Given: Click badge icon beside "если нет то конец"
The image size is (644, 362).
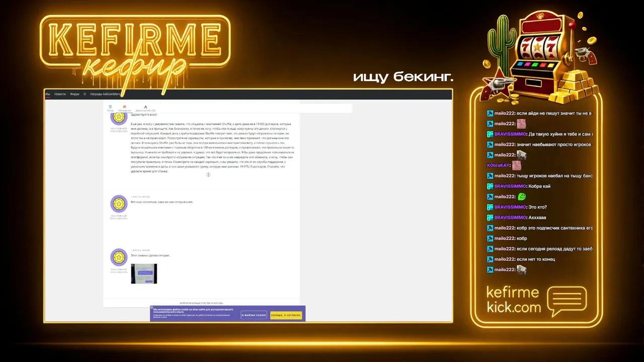Looking at the screenshot, I should point(490,259).
